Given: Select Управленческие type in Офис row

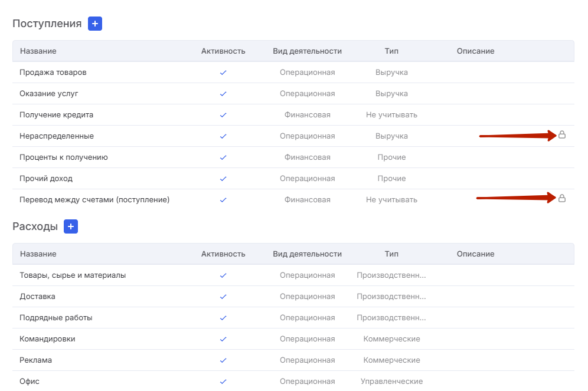Looking at the screenshot, I should [391, 381].
